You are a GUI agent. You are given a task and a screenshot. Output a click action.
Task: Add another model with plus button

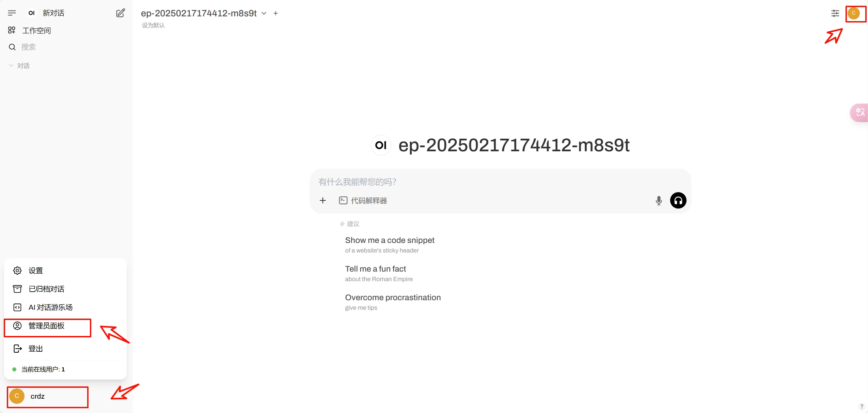(x=275, y=13)
